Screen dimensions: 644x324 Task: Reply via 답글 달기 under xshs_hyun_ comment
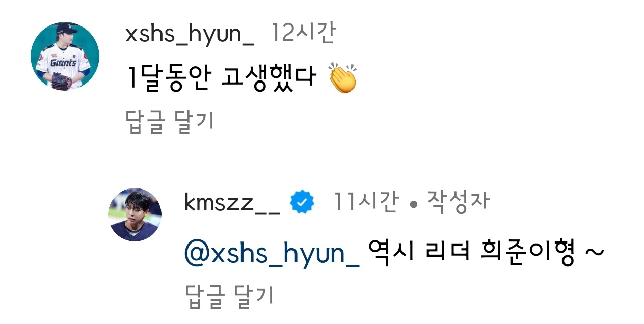(170, 122)
